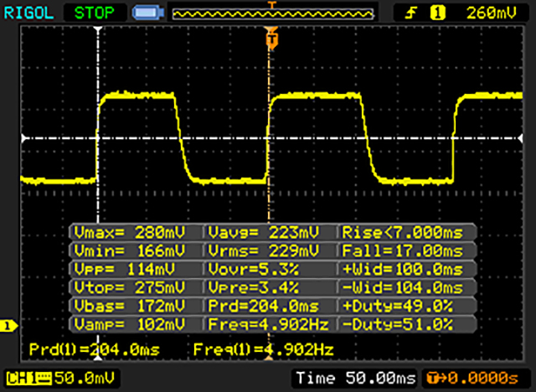
Task: Click the Vpre=3.4% measurement
Action: [x=253, y=287]
